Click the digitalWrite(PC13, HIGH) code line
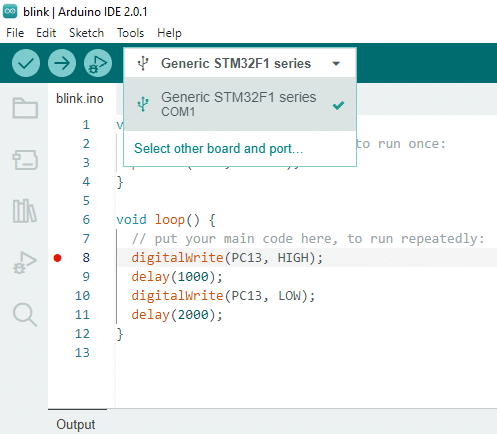The image size is (497, 434). point(227,258)
